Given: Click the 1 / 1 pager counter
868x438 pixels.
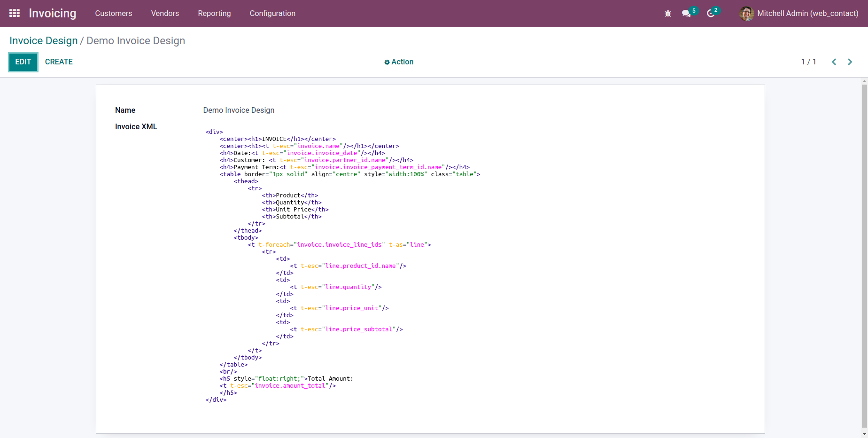Looking at the screenshot, I should coord(808,62).
